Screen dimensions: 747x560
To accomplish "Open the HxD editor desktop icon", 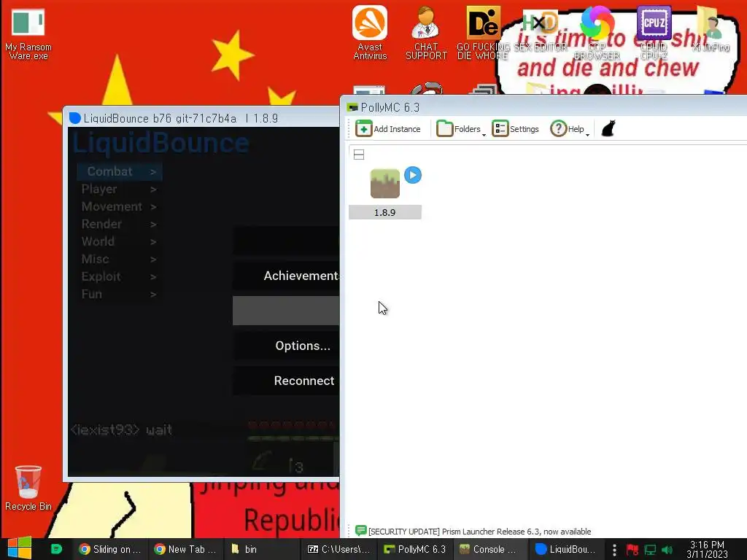I will pos(540,29).
